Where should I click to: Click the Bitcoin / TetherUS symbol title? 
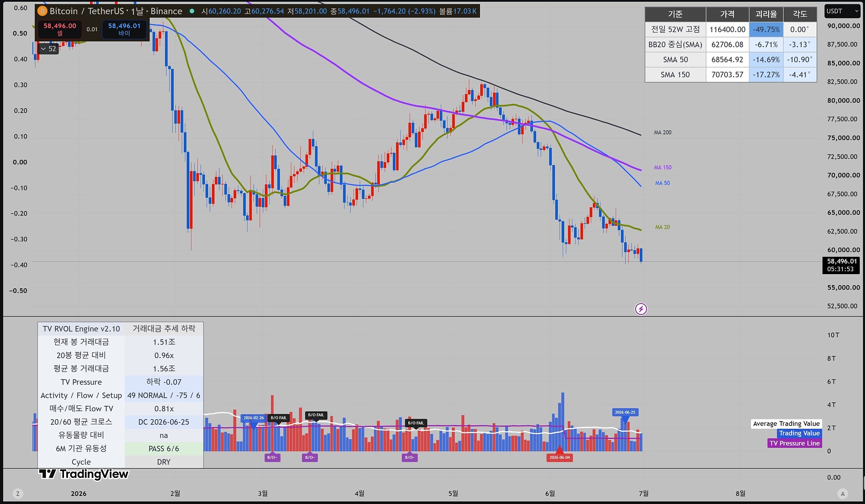(86, 11)
